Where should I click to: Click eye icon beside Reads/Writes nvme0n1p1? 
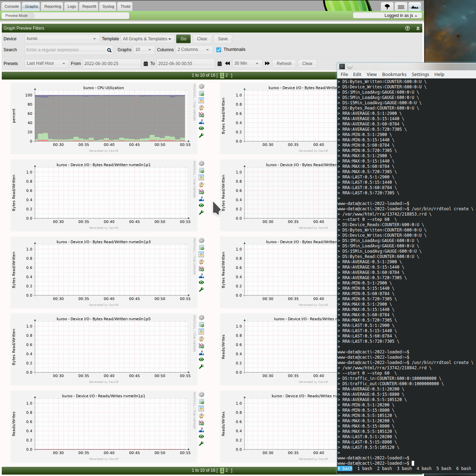pyautogui.click(x=201, y=436)
